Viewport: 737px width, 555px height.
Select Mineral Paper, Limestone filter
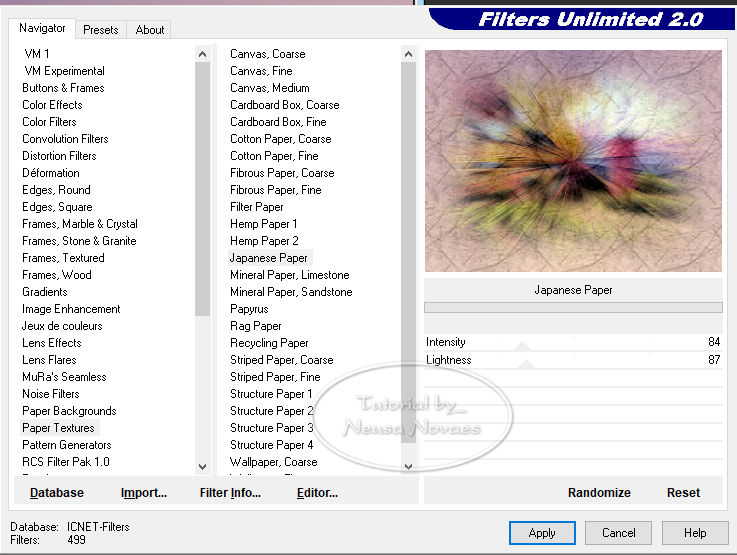290,275
